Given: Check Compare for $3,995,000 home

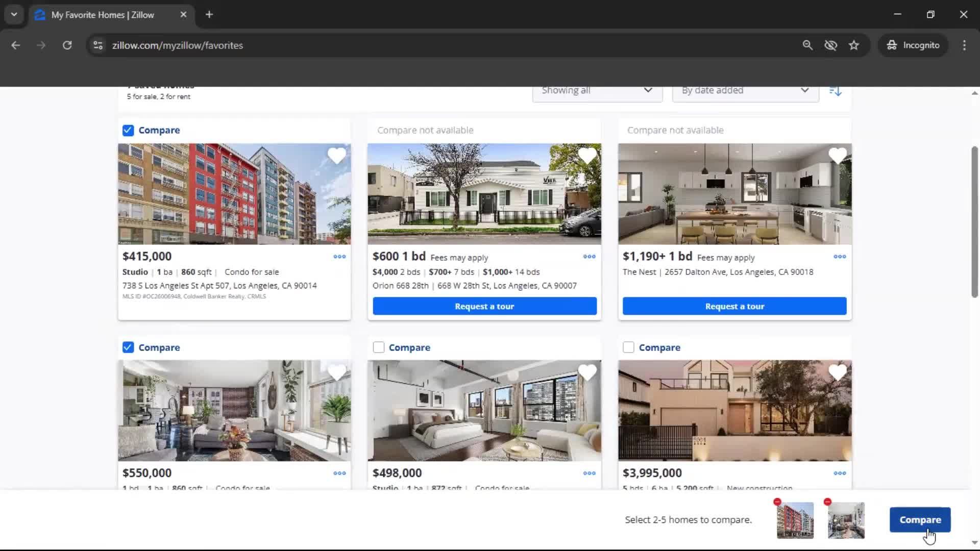Looking at the screenshot, I should (x=628, y=347).
